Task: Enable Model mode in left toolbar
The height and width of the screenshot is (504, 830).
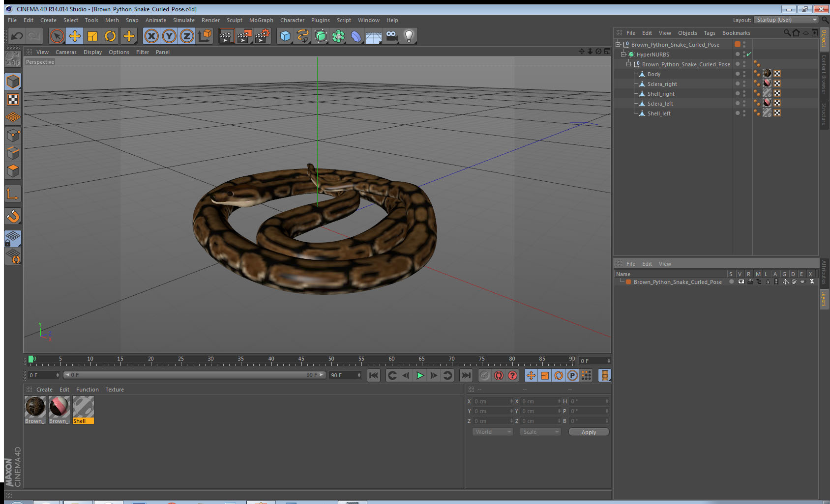Action: (13, 82)
